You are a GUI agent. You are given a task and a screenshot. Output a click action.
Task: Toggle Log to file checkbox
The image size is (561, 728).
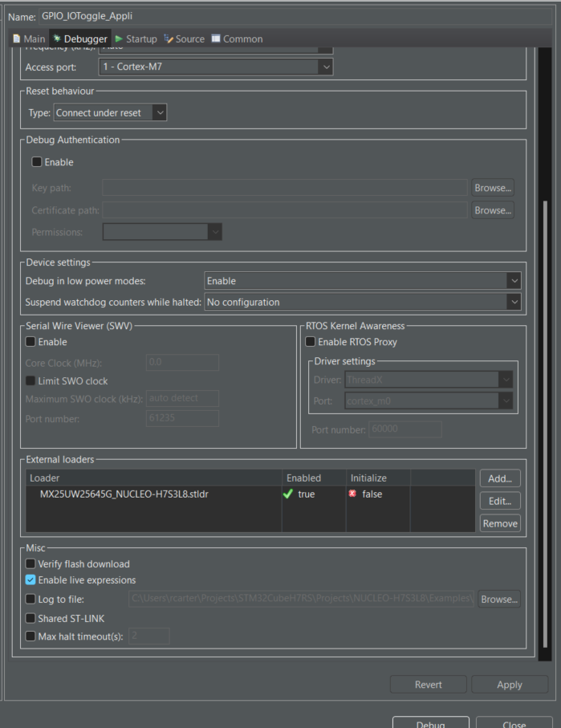pyautogui.click(x=30, y=599)
